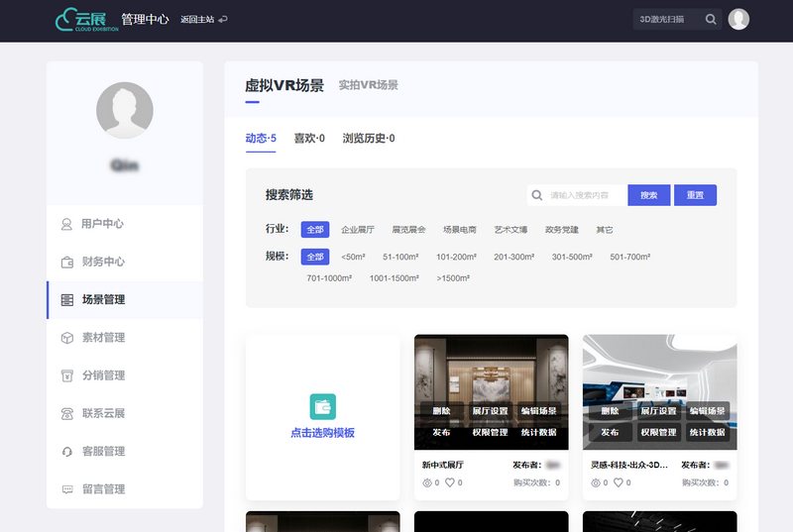Open the user avatar in top bar
The image size is (793, 532).
point(738,19)
